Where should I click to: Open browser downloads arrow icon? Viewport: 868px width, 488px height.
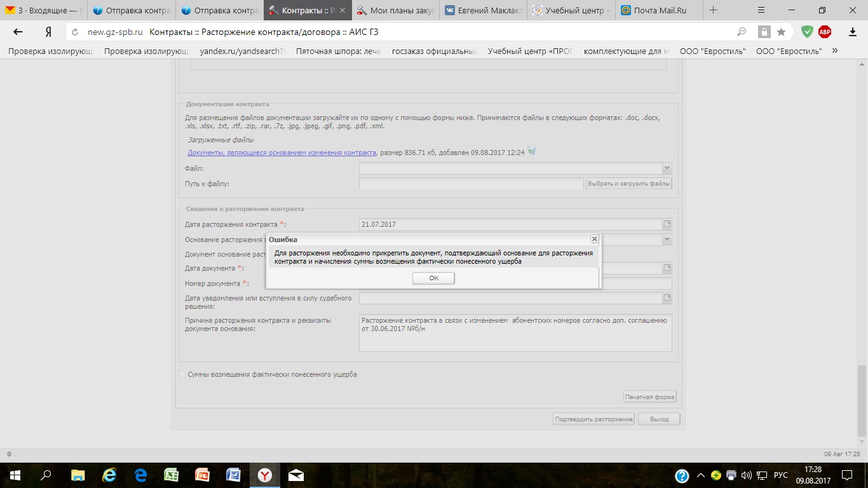853,32
